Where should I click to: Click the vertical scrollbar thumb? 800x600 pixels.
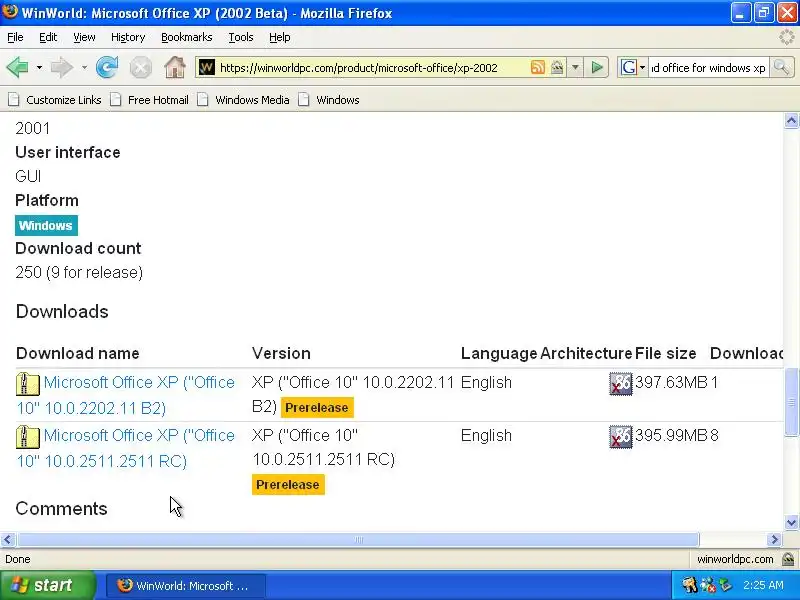pyautogui.click(x=791, y=402)
